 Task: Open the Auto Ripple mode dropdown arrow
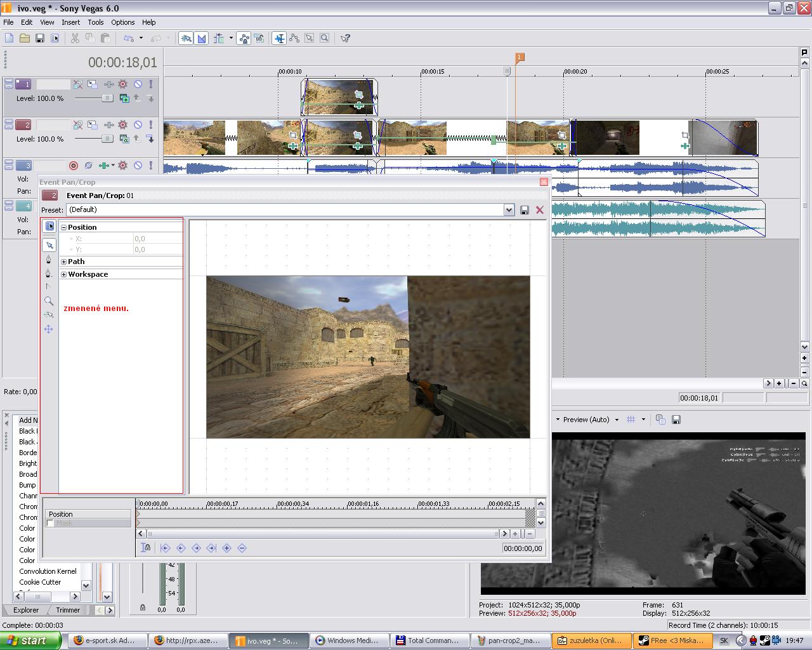231,38
